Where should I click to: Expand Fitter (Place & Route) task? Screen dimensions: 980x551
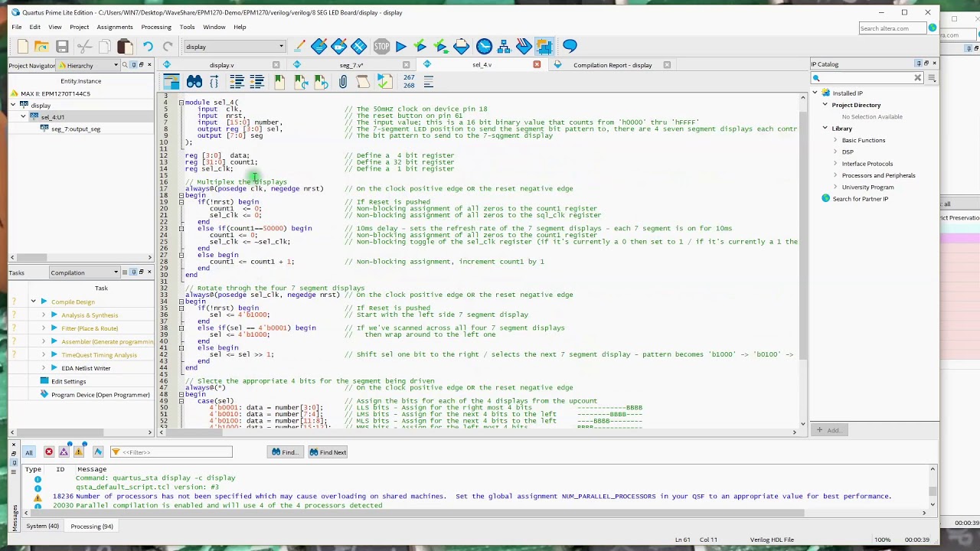coord(44,328)
